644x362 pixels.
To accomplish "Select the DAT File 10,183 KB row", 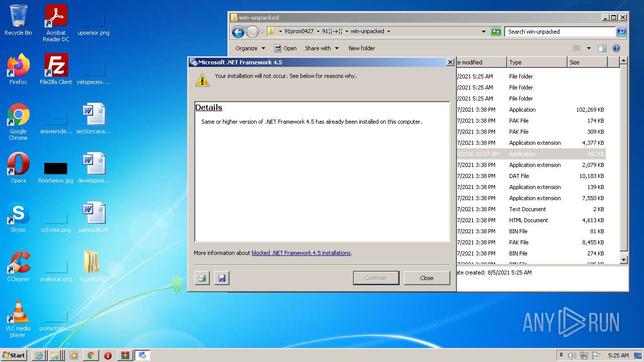I will click(531, 176).
